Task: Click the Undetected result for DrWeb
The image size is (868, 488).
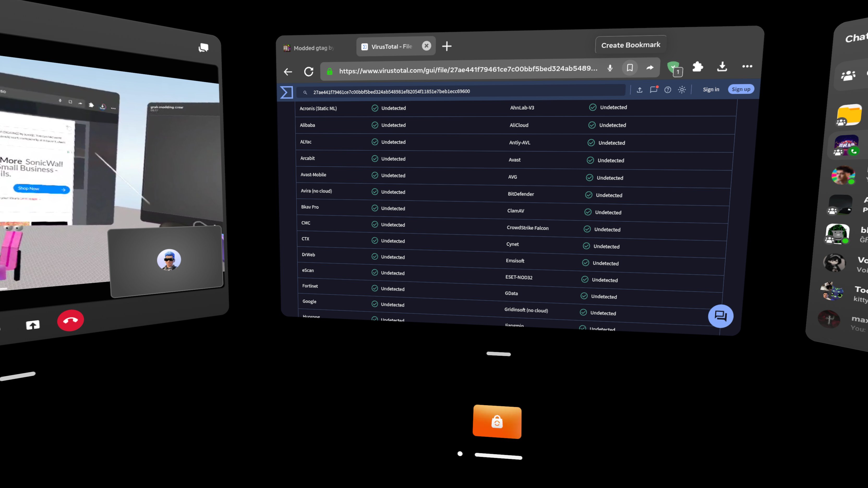Action: 388,257
